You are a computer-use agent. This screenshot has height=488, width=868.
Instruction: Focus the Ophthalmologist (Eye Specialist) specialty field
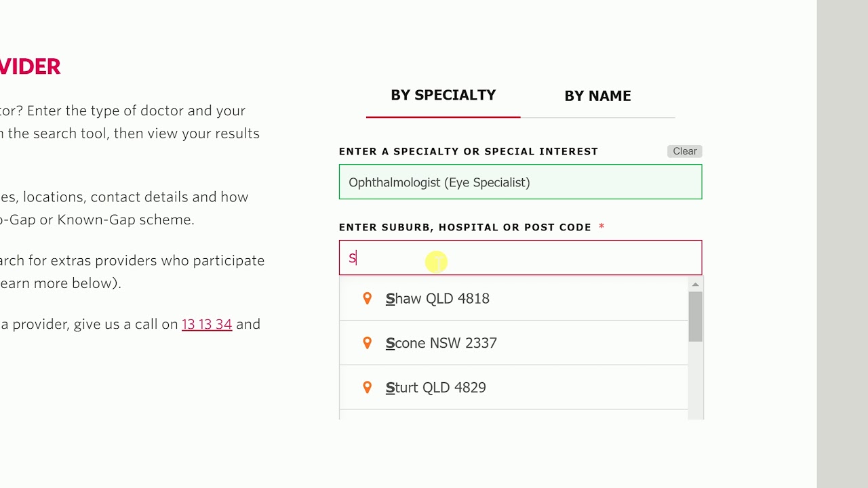click(520, 182)
